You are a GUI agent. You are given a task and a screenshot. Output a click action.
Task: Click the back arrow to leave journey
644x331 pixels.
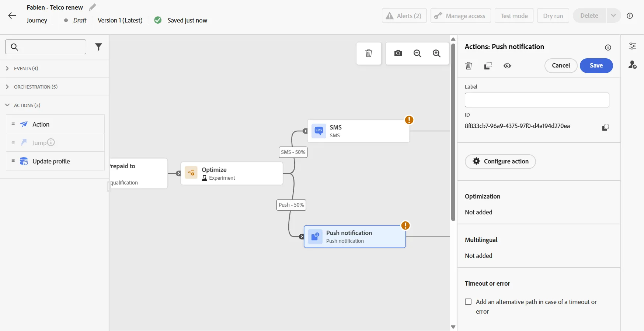(12, 15)
